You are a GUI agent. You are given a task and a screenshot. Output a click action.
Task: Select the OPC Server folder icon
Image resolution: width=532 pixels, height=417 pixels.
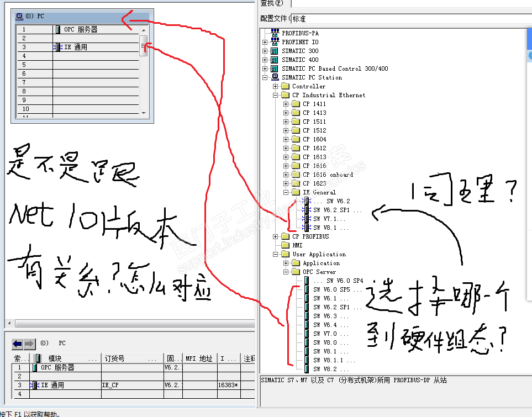click(296, 272)
